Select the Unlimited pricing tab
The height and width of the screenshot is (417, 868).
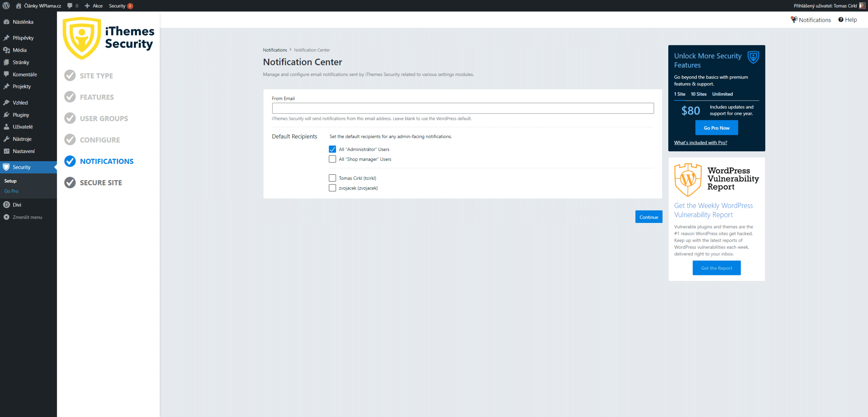[x=723, y=94]
